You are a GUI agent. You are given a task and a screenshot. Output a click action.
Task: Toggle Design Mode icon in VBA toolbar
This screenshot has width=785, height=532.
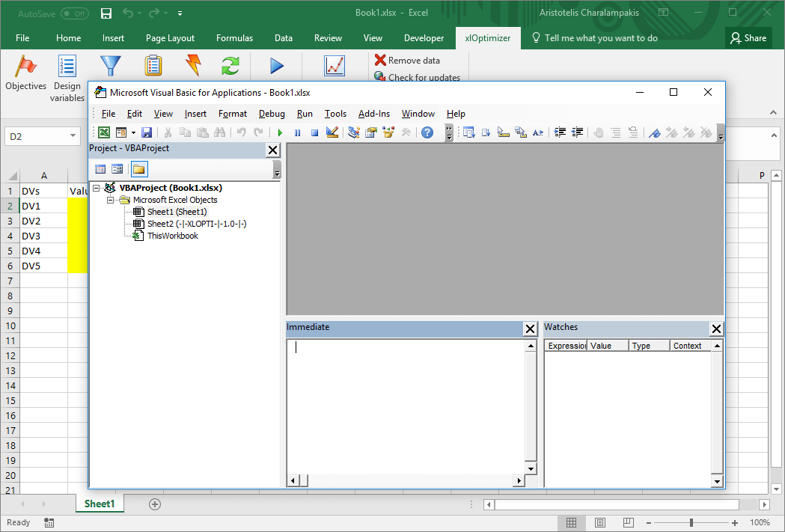(332, 132)
